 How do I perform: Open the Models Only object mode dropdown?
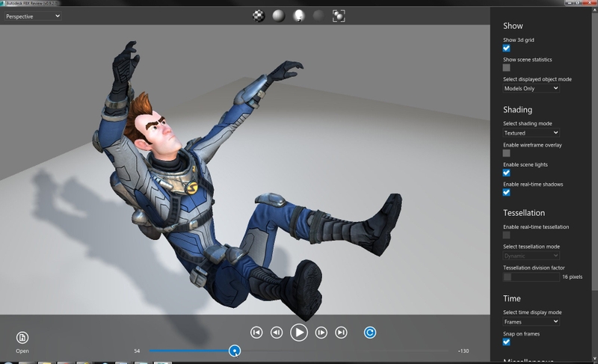[x=531, y=88]
